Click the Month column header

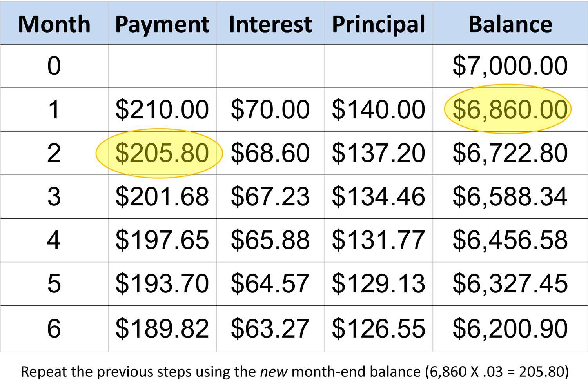54,24
